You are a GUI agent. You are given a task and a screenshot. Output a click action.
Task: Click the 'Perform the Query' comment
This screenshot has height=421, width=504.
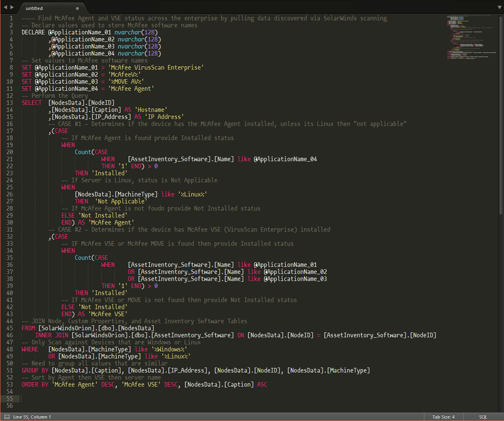coord(55,96)
